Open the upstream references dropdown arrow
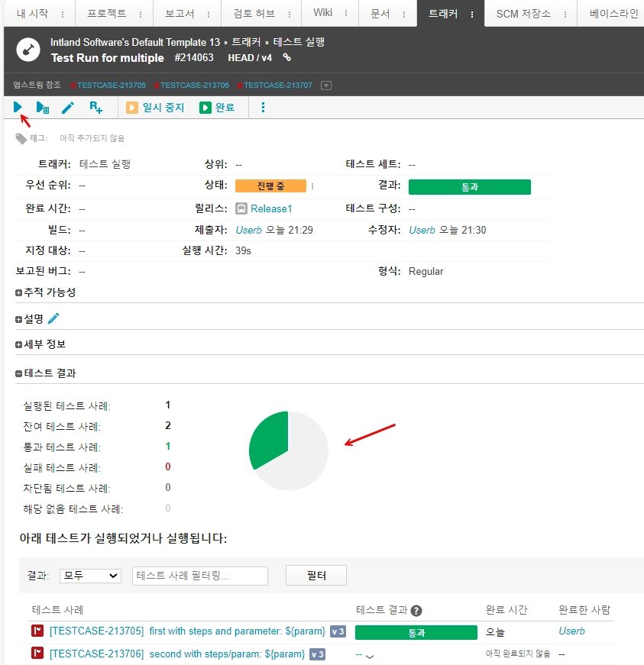The height and width of the screenshot is (665, 644). coord(325,86)
